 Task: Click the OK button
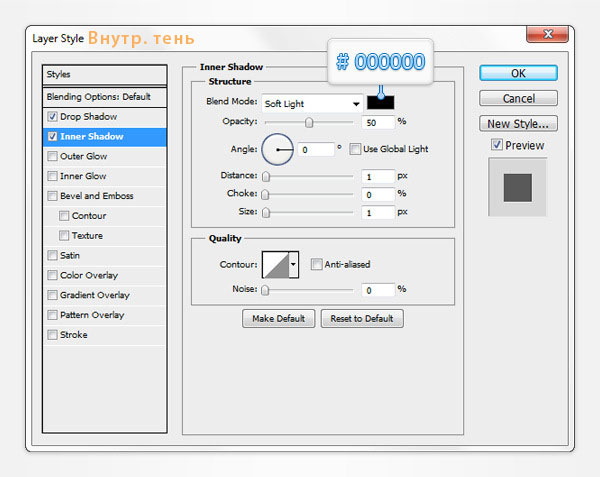pos(518,73)
